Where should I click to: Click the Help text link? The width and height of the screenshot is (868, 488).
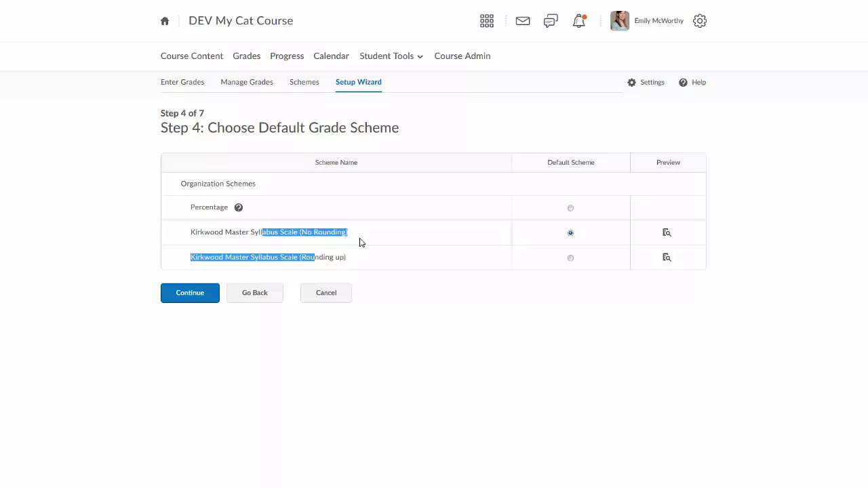[x=698, y=83]
